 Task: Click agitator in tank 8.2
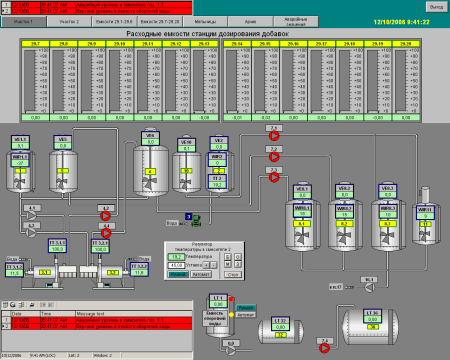point(344,238)
